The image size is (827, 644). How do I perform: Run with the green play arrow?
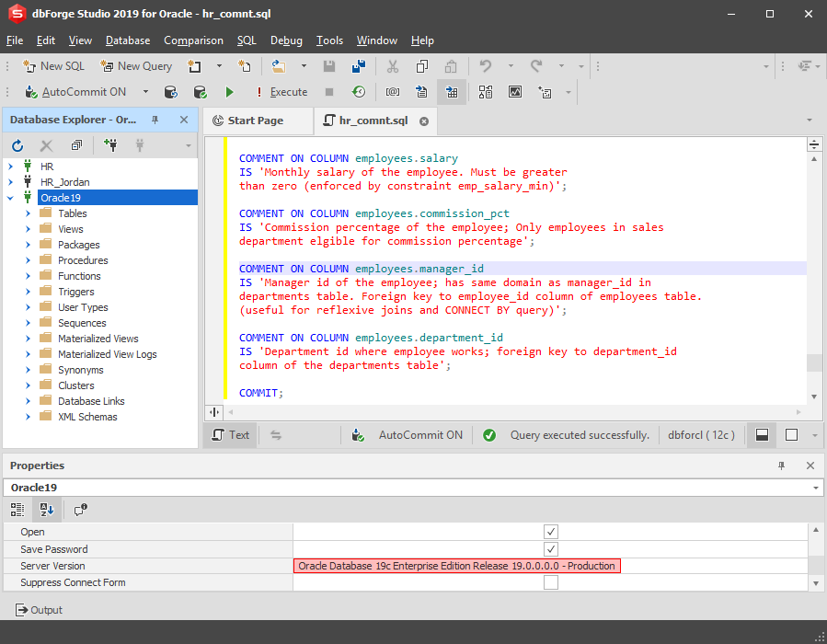coord(229,92)
